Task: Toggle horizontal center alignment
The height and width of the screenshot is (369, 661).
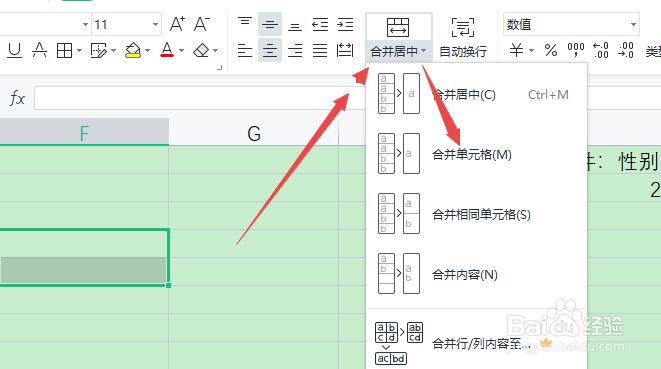Action: click(x=270, y=51)
